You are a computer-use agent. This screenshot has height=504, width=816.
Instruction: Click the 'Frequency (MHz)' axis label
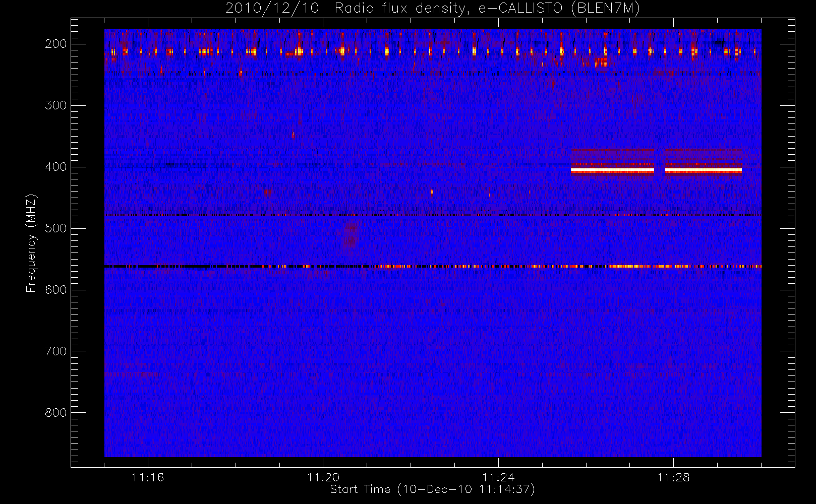tap(31, 243)
